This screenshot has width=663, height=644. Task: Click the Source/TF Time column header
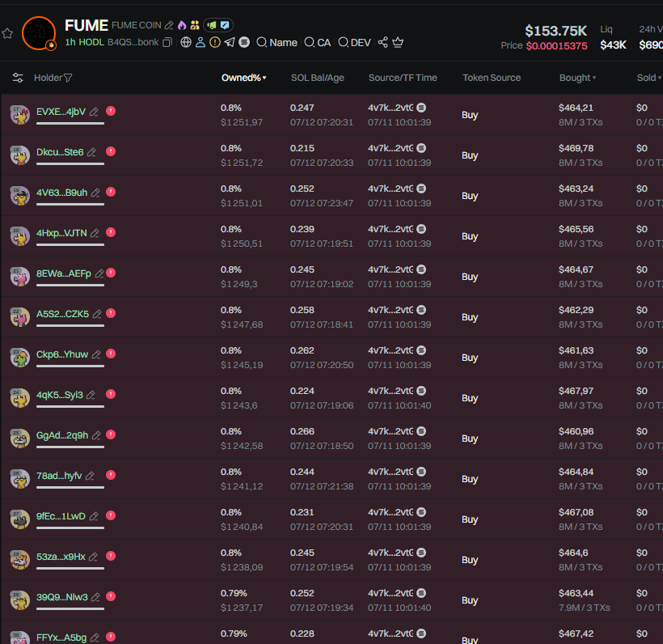pos(403,78)
